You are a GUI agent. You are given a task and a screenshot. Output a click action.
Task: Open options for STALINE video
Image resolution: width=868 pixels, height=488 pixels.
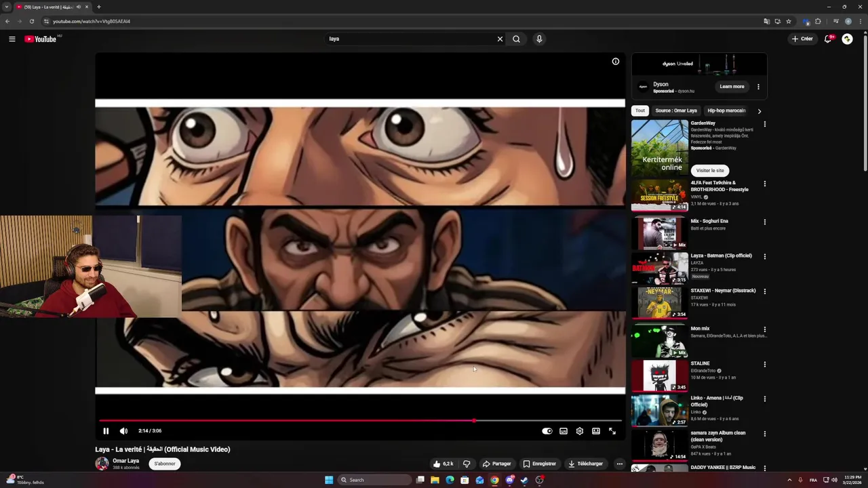[765, 365]
